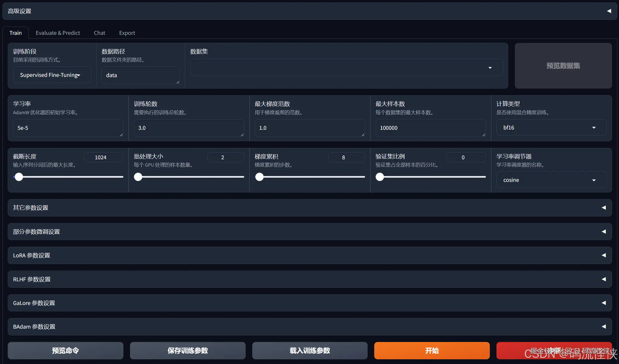Switch to the Evaluate & Predict tab
Screen dimensions: 619x364
(58, 33)
